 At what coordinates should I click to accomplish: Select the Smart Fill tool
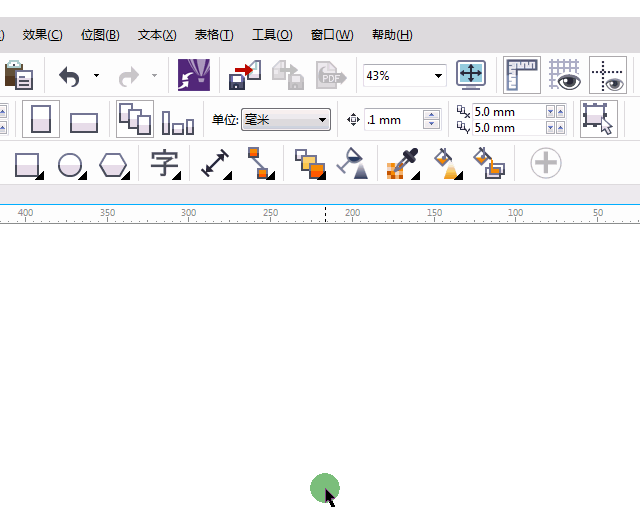point(489,163)
